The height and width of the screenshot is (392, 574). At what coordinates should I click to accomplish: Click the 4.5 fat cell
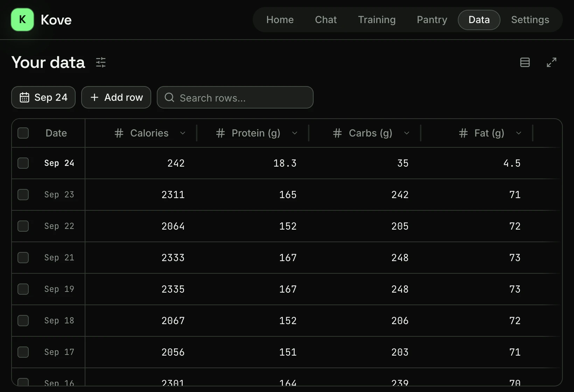[477, 163]
